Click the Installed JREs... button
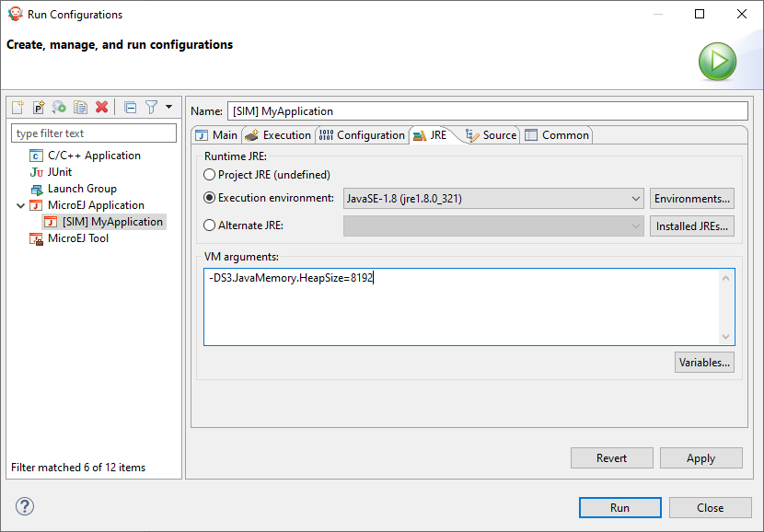 point(692,226)
